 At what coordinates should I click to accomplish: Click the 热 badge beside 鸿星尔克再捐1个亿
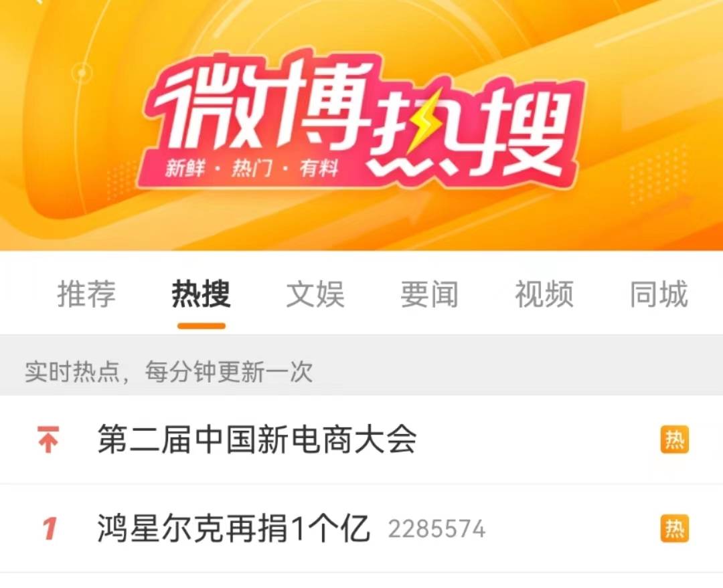pos(675,528)
